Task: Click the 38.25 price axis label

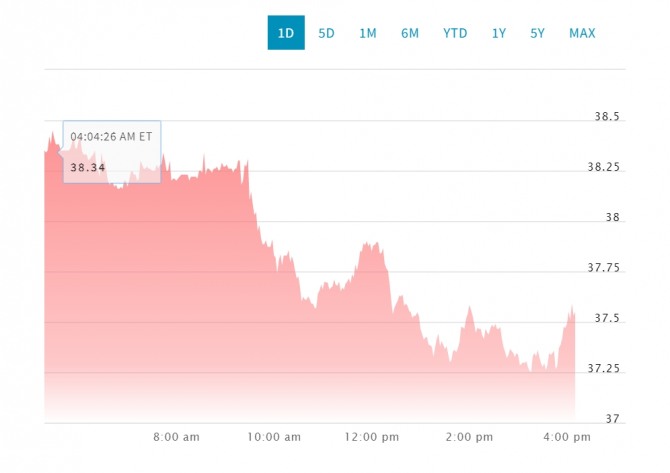Action: tap(603, 167)
